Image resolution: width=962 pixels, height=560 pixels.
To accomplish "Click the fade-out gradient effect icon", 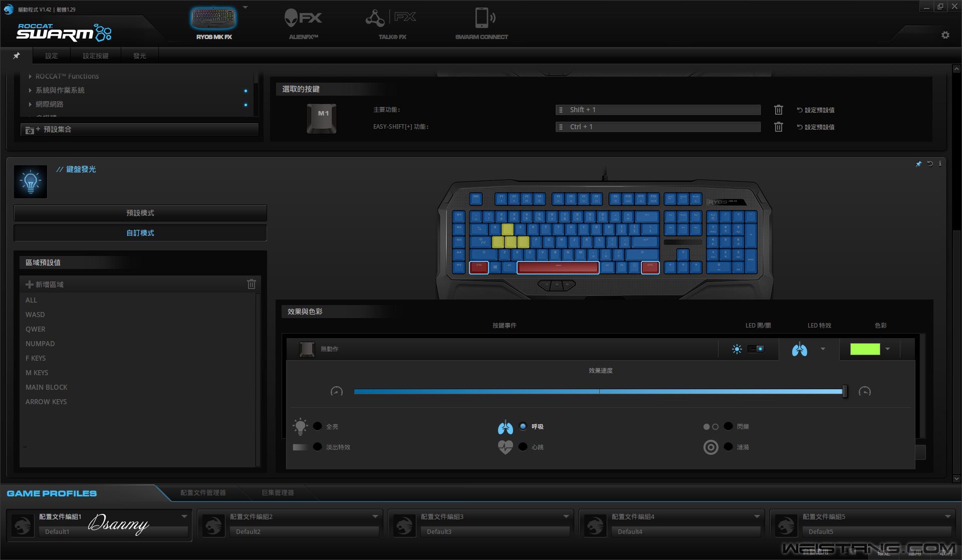I will pos(300,447).
